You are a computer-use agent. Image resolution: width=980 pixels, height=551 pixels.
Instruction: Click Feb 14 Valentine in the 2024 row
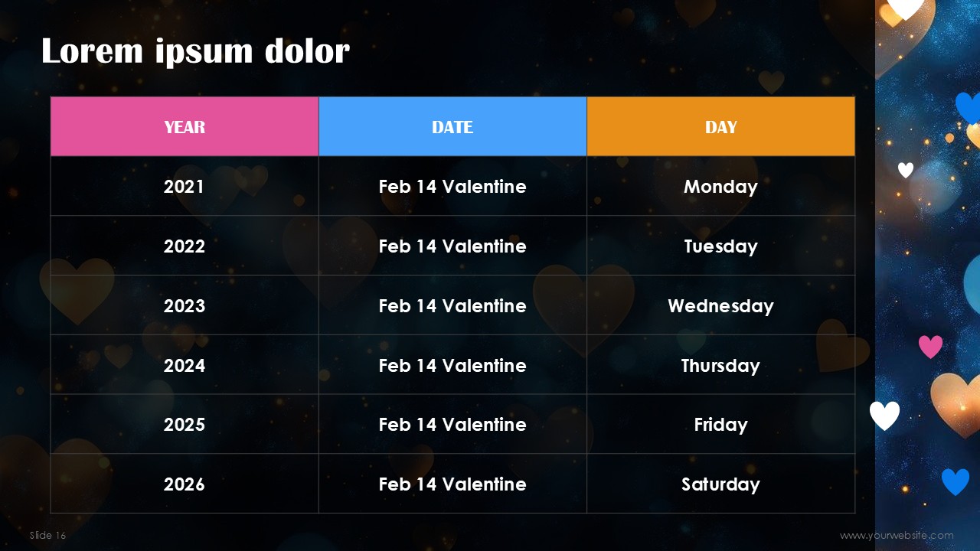tap(452, 365)
